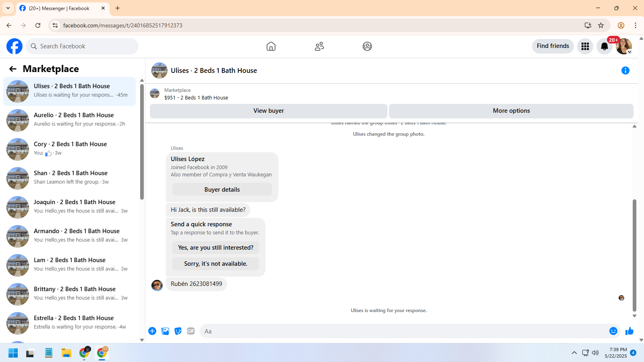View site information icon in address bar
This screenshot has width=644, height=362.
pos(55,25)
